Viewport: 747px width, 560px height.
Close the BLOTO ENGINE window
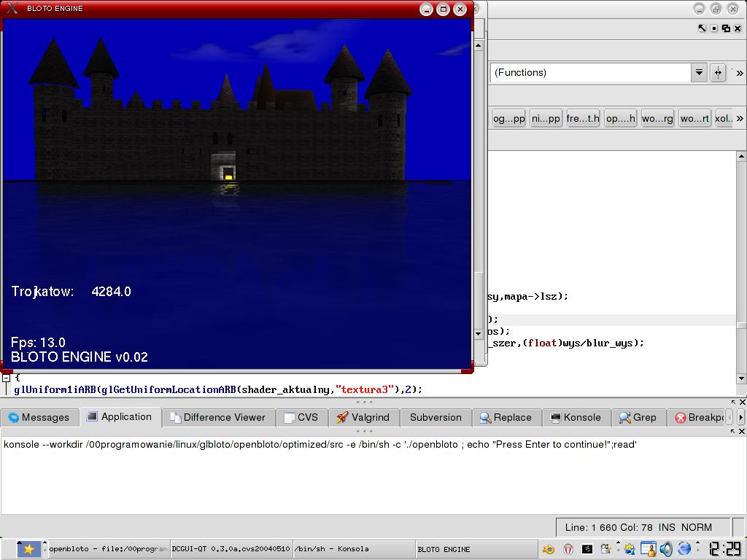460,9
